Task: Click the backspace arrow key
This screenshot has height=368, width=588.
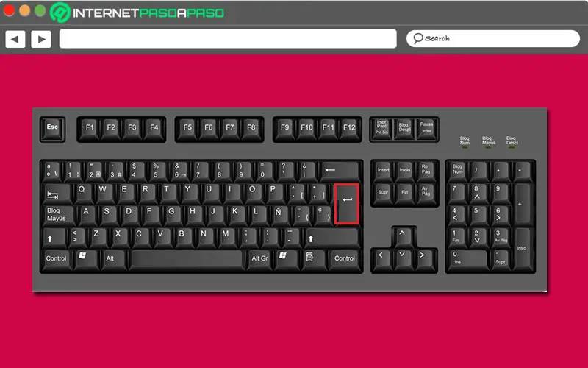Action: tap(340, 171)
